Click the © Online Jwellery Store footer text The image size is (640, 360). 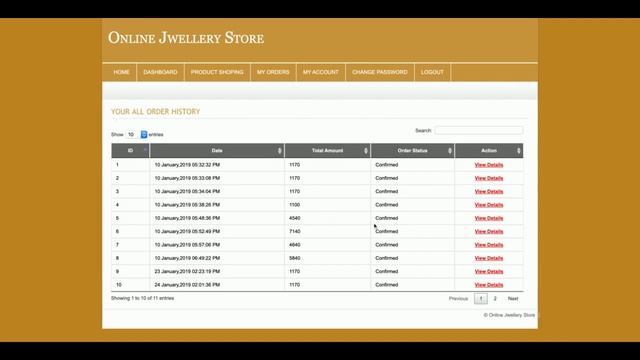pyautogui.click(x=509, y=315)
